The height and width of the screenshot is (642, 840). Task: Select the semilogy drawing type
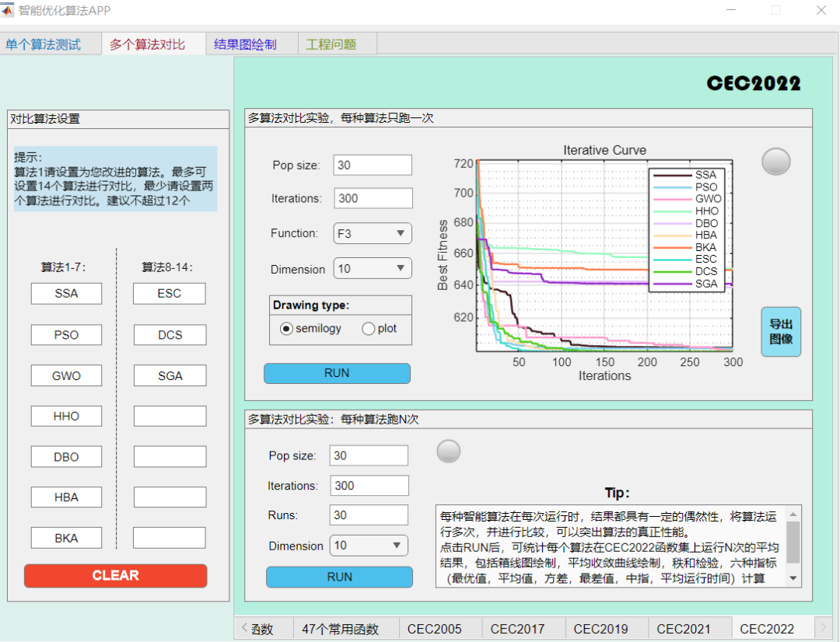click(x=286, y=329)
